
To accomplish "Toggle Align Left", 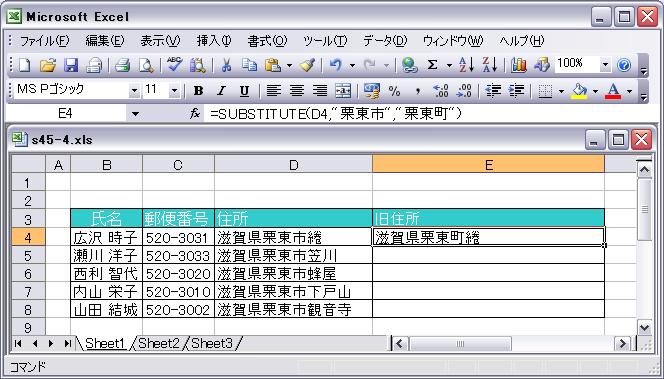I will [274, 91].
